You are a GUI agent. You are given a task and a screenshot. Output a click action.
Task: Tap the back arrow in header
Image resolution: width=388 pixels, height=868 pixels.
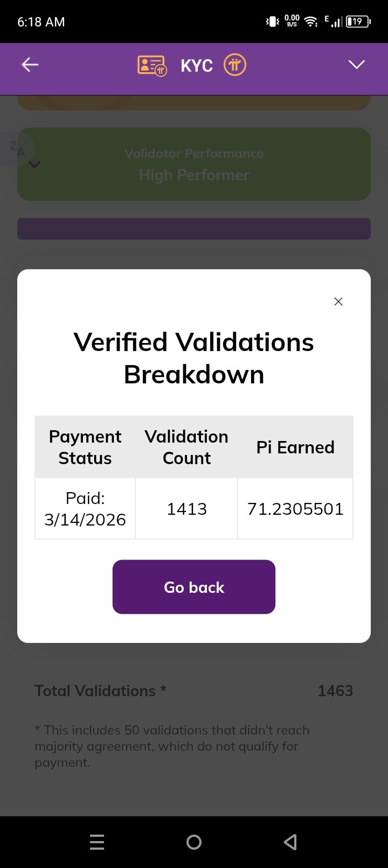click(30, 65)
